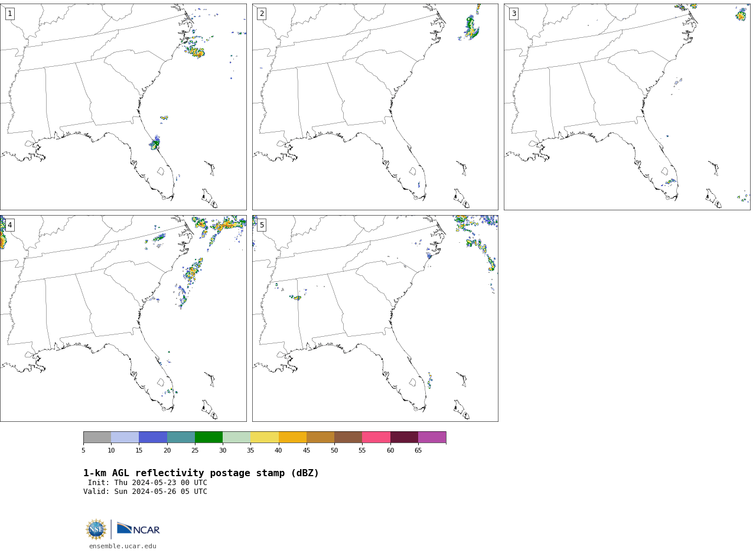Image resolution: width=756 pixels, height=553 pixels.
Task: Open ensemble member 5 map panel
Action: [375, 318]
